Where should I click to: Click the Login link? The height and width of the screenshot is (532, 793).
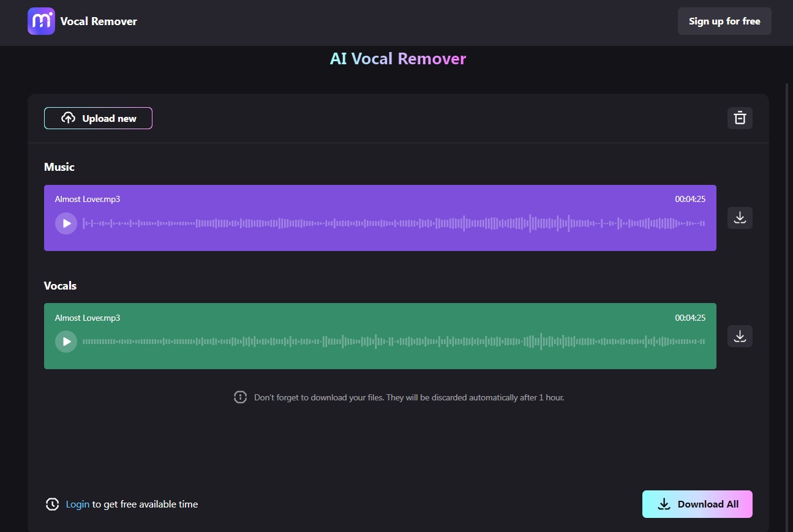(78, 504)
